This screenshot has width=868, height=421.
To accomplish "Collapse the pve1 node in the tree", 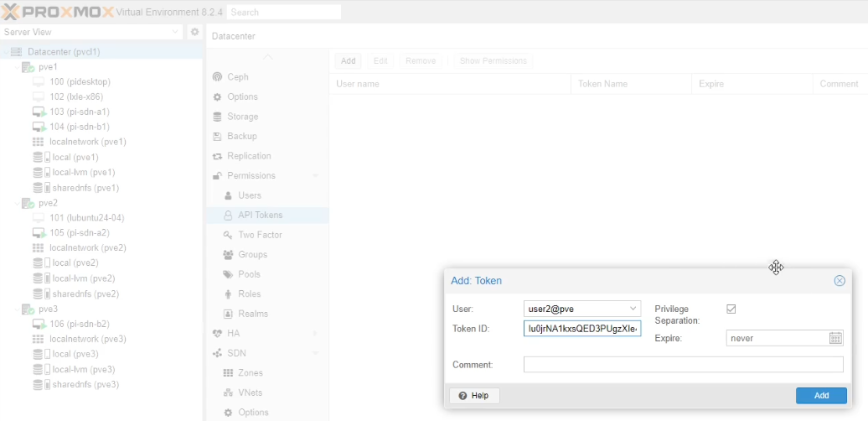I will coord(17,67).
